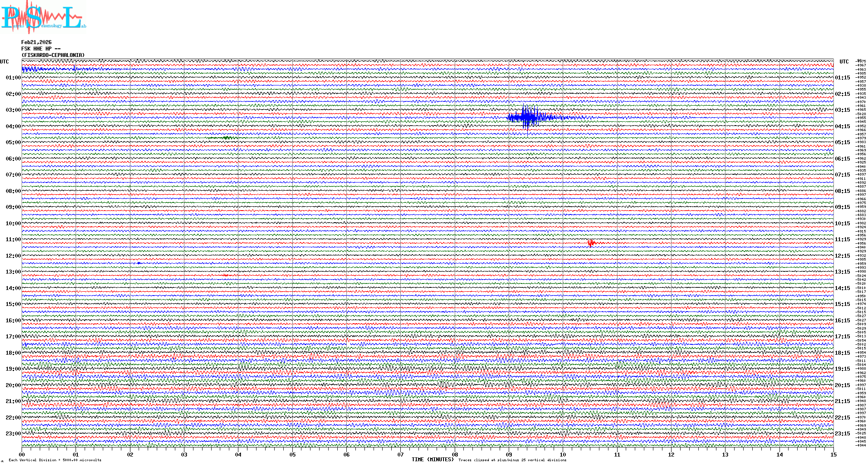Viewport: 868px width, 466px height.
Task: Click the 11:15 time label on right
Action: click(x=842, y=239)
